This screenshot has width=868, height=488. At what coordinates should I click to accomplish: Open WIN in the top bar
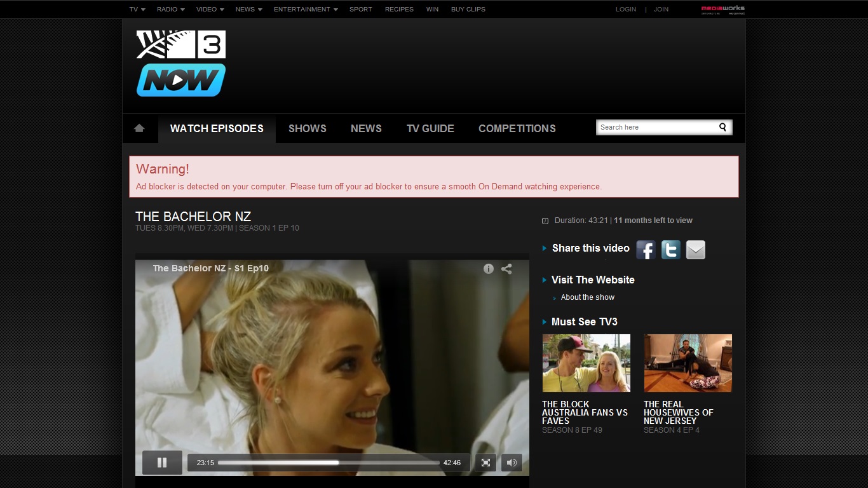pos(432,10)
